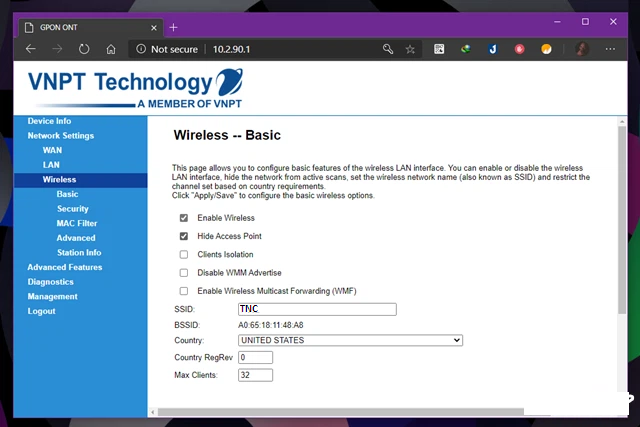
Task: Open a new browser tab with plus icon
Action: pos(173,27)
